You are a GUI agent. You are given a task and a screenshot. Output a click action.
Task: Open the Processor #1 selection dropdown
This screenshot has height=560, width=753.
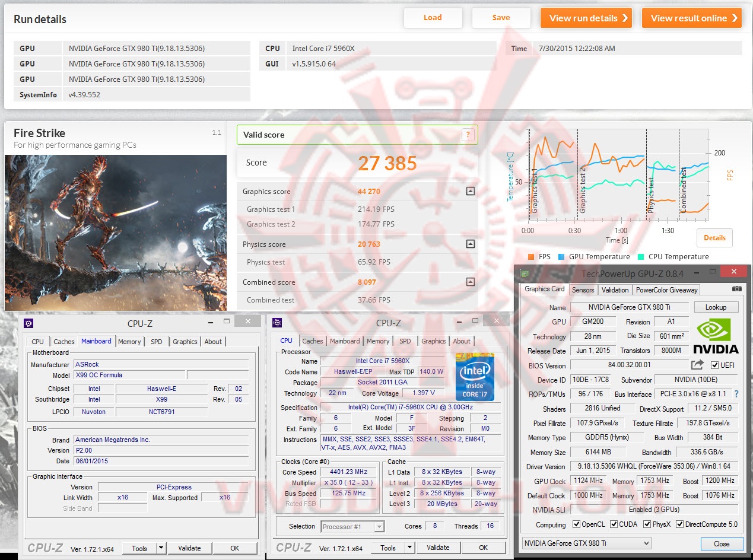pos(352,526)
